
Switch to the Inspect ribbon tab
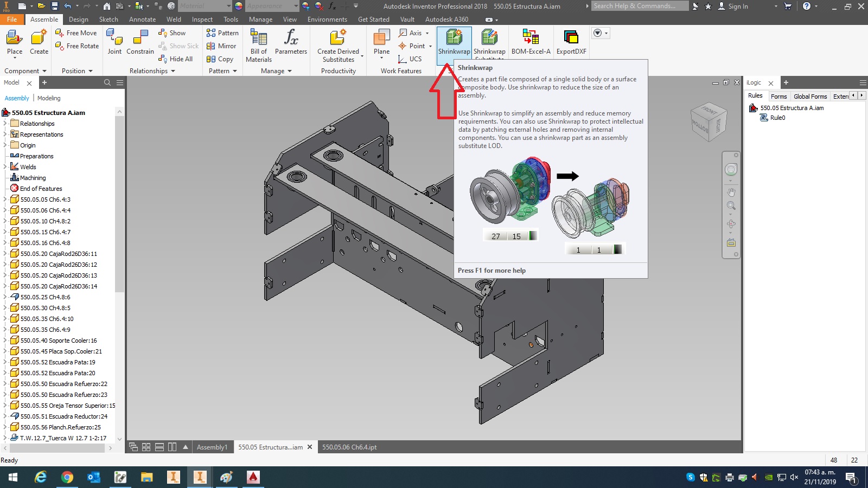202,19
